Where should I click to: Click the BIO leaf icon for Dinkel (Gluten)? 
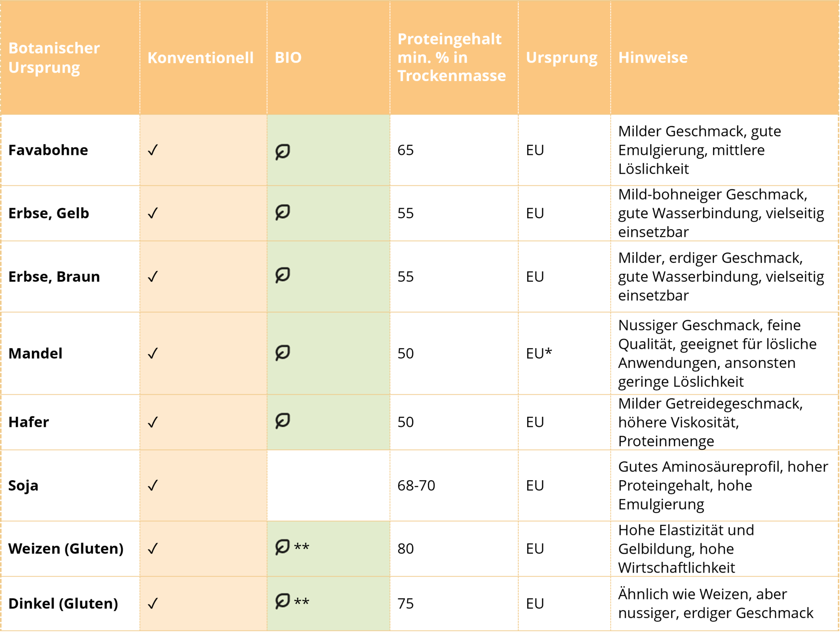pyautogui.click(x=283, y=601)
